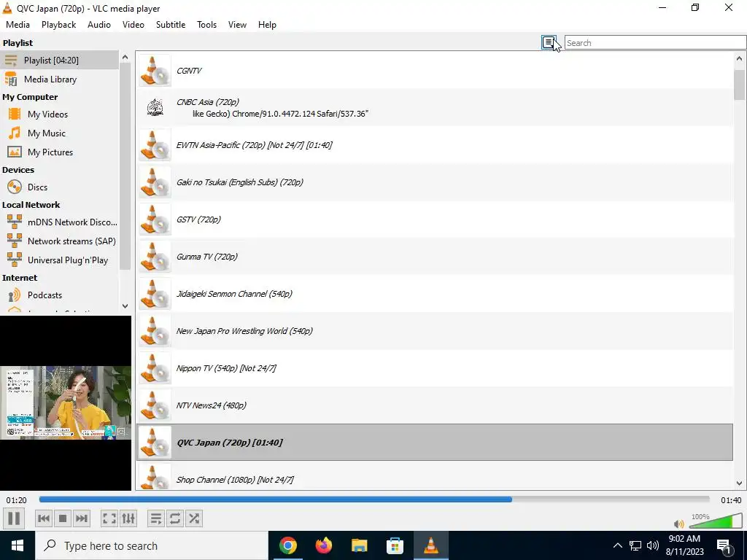Click the CNBC Asia channel logo thumbnail

click(x=155, y=108)
